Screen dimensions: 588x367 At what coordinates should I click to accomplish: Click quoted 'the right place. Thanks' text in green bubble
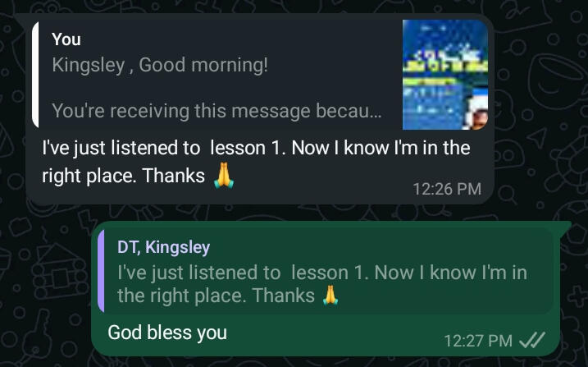216,296
